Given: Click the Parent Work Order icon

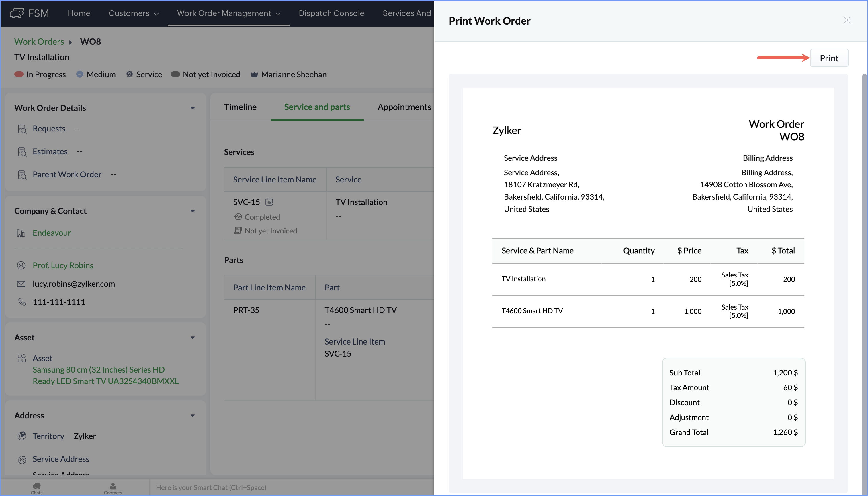Looking at the screenshot, I should click(x=22, y=174).
